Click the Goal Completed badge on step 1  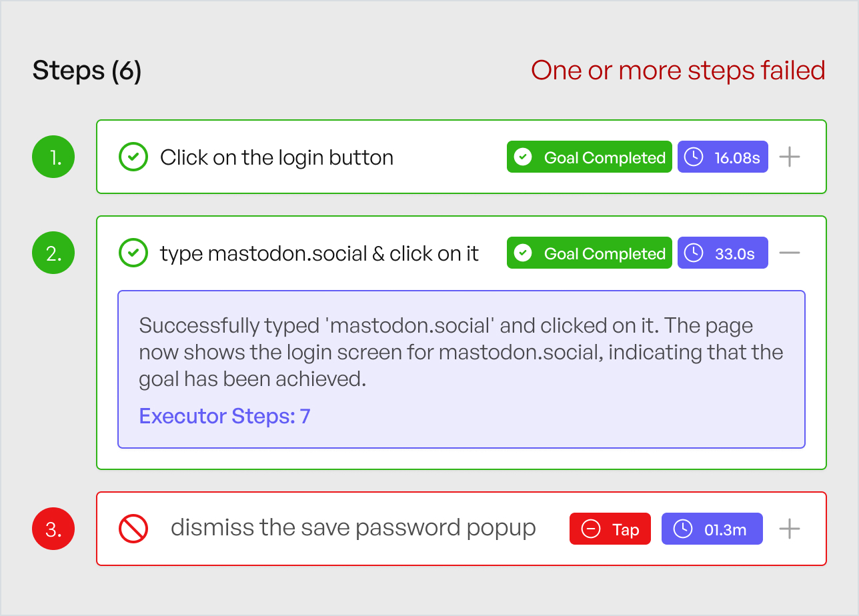pyautogui.click(x=589, y=157)
